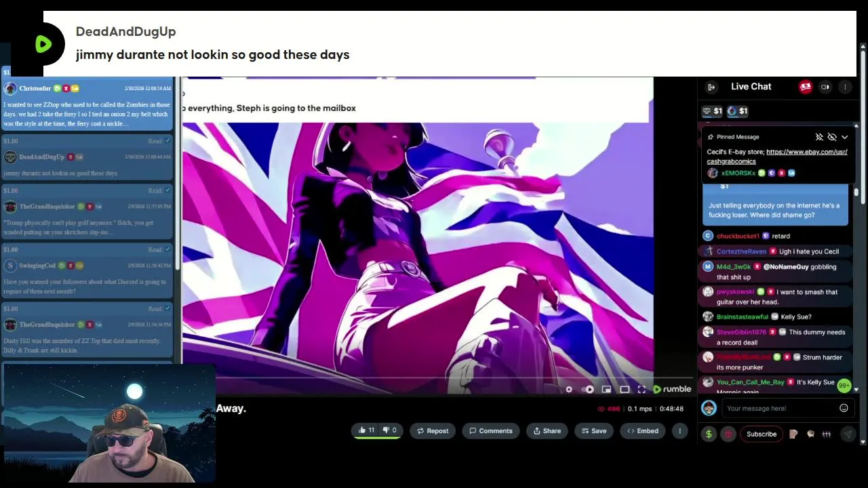Screen dimensions: 868x488
Task: Collapse the Live Chat panel
Action: pos(711,87)
